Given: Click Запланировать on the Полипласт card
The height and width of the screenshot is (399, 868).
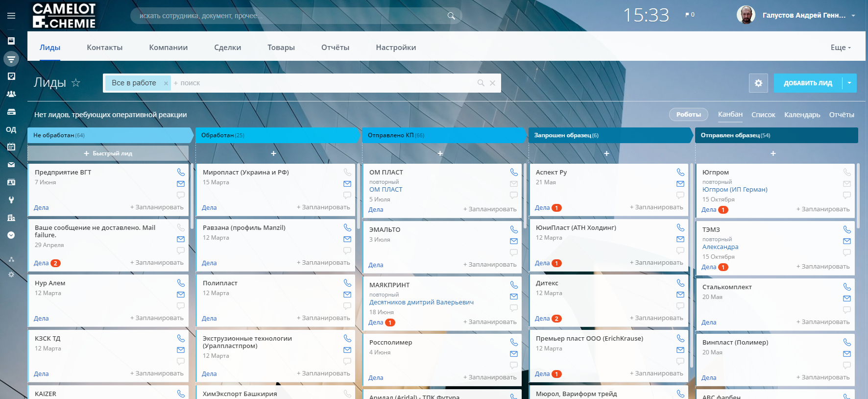Looking at the screenshot, I should pos(323,318).
